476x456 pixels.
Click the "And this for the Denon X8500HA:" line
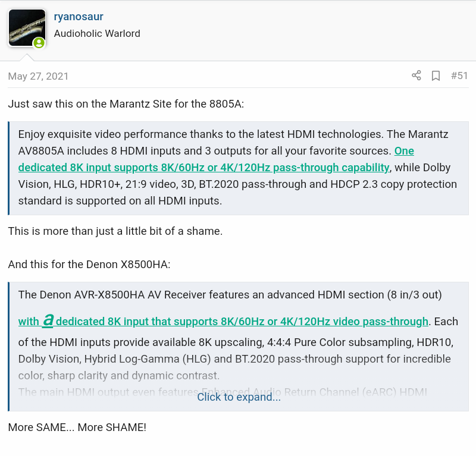89,264
